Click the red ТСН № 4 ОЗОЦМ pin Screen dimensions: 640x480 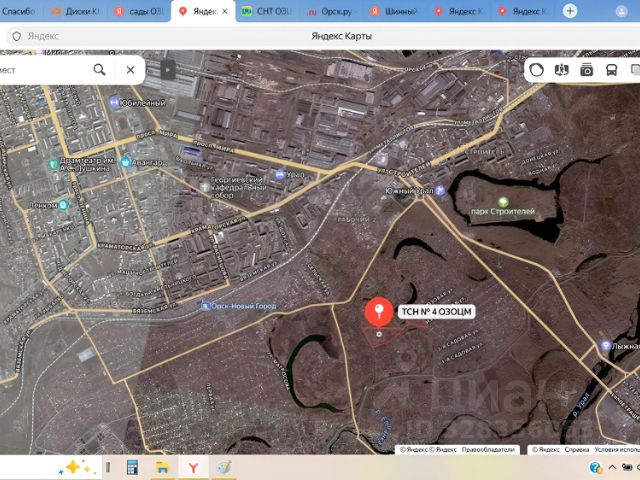[x=379, y=312]
